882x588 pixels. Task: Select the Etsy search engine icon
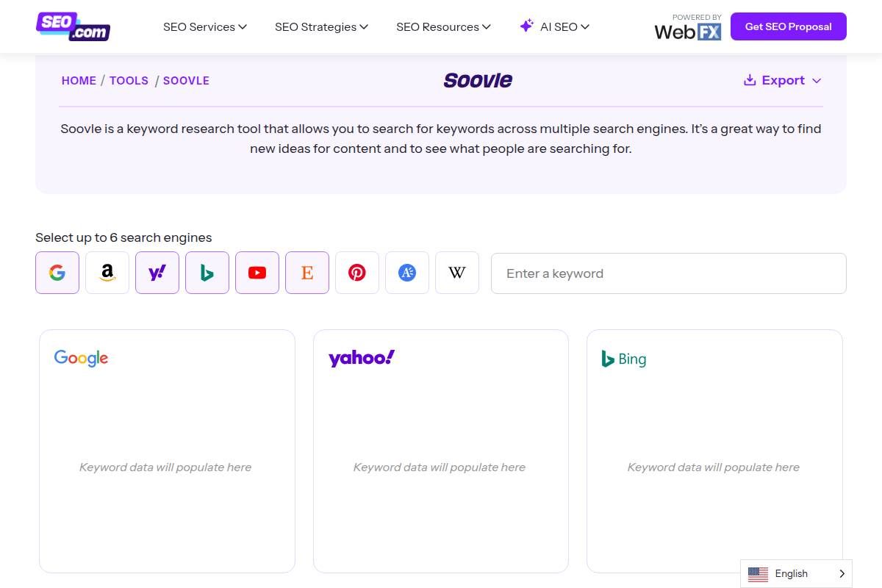coord(307,273)
